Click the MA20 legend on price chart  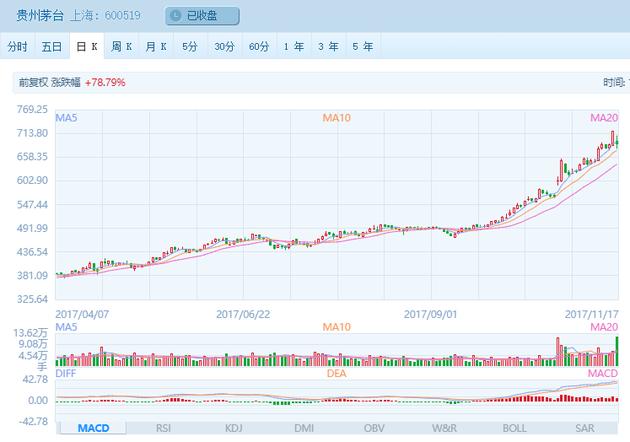[604, 118]
